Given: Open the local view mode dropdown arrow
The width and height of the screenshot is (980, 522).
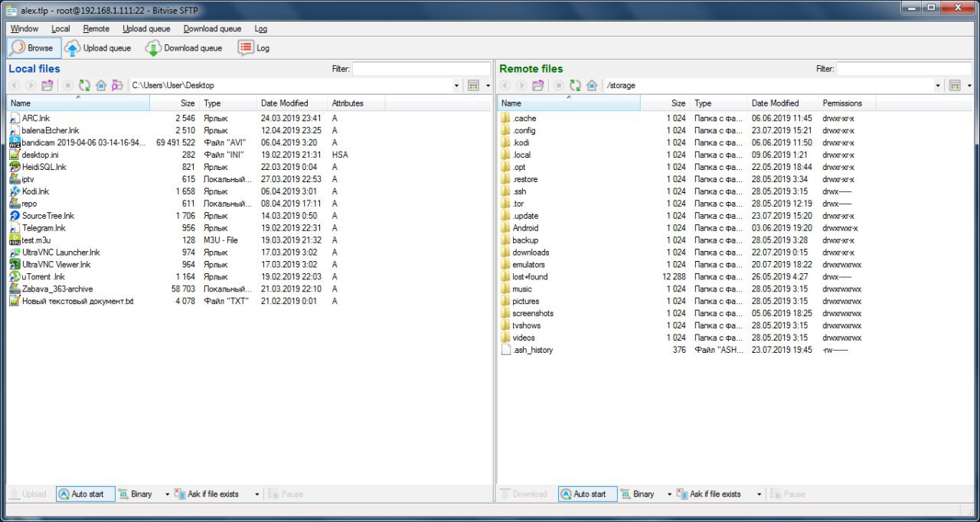Looking at the screenshot, I should click(x=488, y=86).
